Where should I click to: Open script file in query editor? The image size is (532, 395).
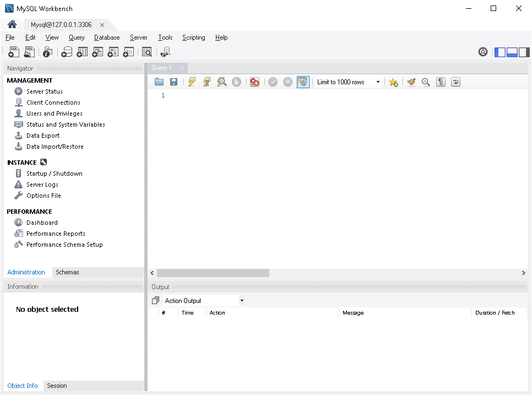click(159, 82)
